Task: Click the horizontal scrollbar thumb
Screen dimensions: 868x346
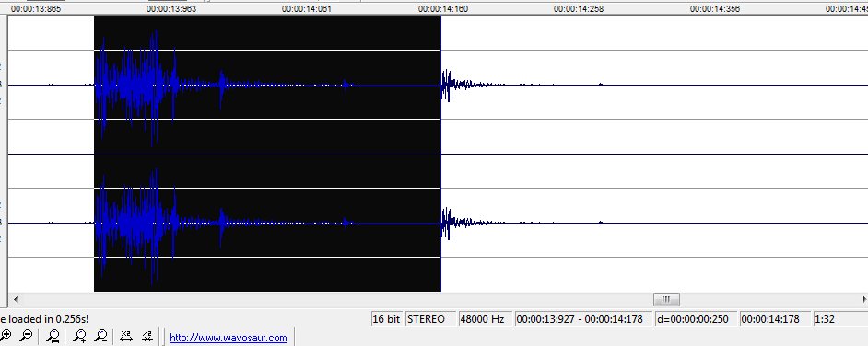Action: 666,300
